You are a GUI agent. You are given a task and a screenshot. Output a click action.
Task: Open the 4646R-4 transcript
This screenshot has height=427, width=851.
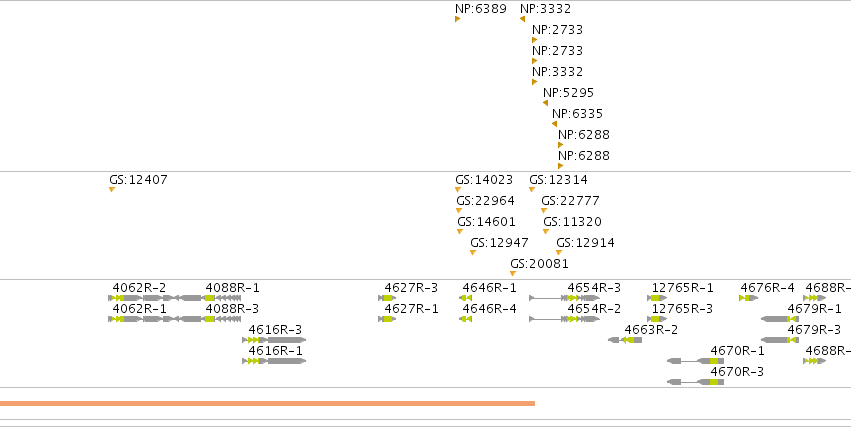pos(466,319)
